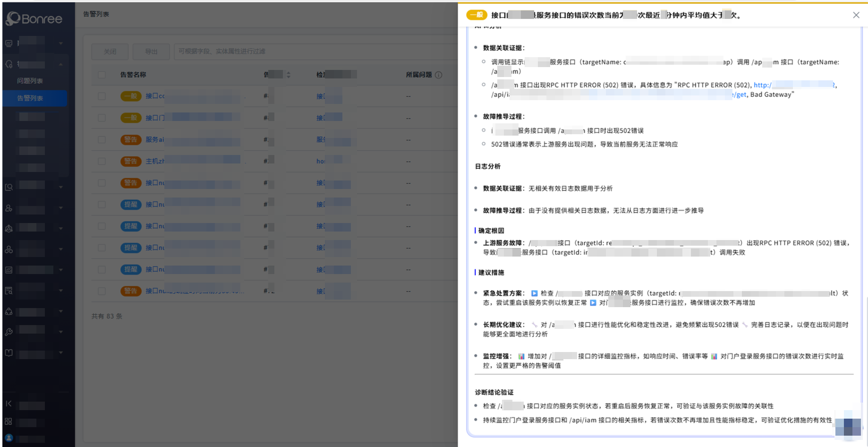Click the Bonree logo
This screenshot has width=868, height=447.
34,19
